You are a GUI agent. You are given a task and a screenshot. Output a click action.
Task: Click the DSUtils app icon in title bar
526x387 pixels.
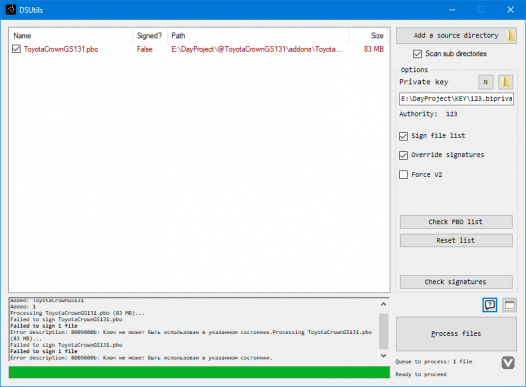[11, 10]
